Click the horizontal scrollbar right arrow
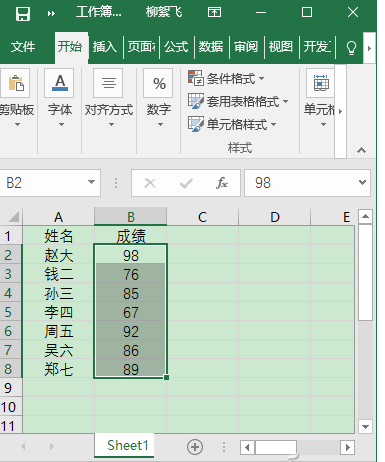 tap(347, 447)
